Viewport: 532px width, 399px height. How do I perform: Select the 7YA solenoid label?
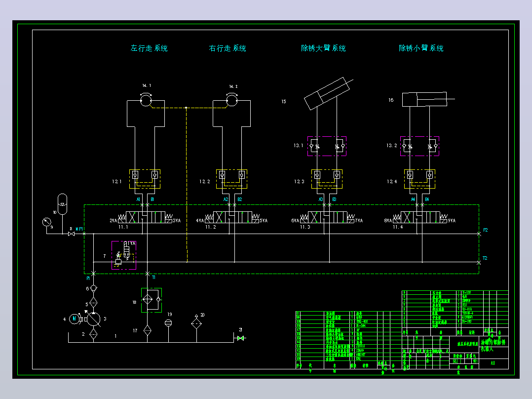click(x=359, y=221)
